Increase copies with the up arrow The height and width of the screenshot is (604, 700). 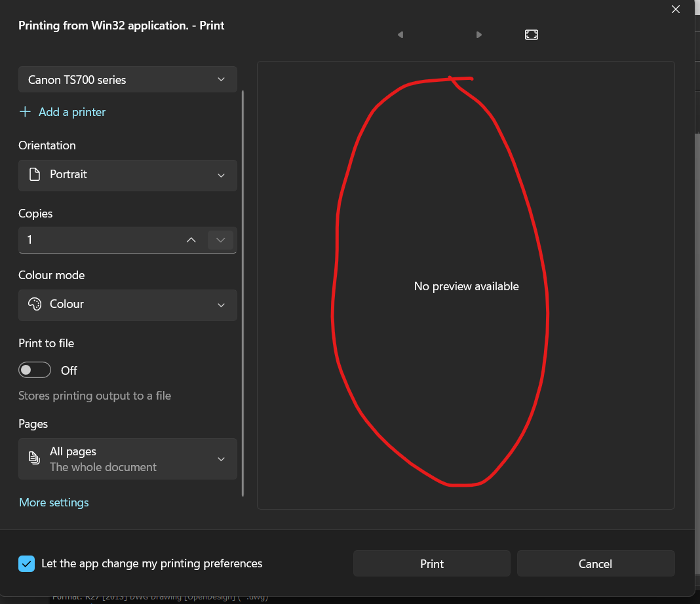click(x=191, y=240)
